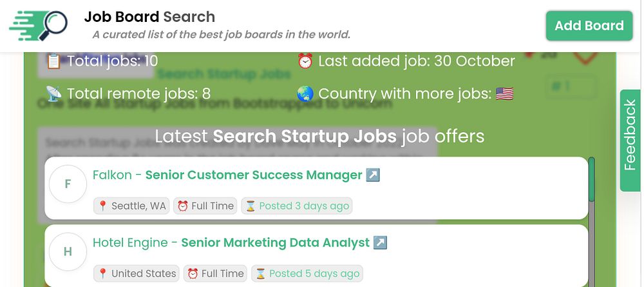Viewport: 644px width, 287px height.
Task: Click the job offers list scrollbar
Action: click(592, 181)
